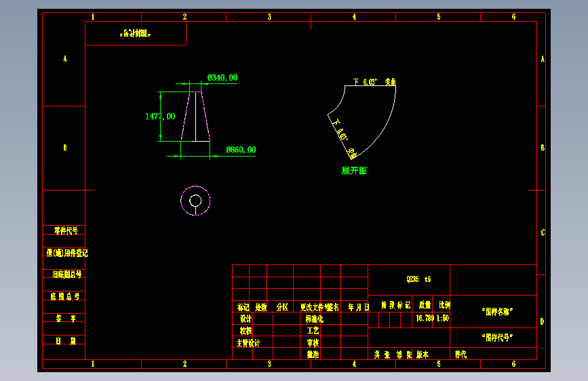Select the cone front view outline
The image size is (588, 381).
pyautogui.click(x=195, y=117)
